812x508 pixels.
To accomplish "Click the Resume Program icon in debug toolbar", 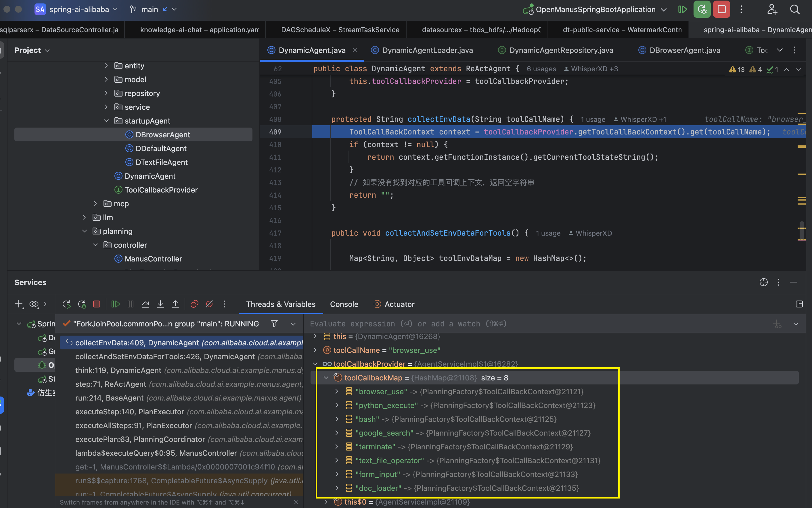I will tap(115, 304).
